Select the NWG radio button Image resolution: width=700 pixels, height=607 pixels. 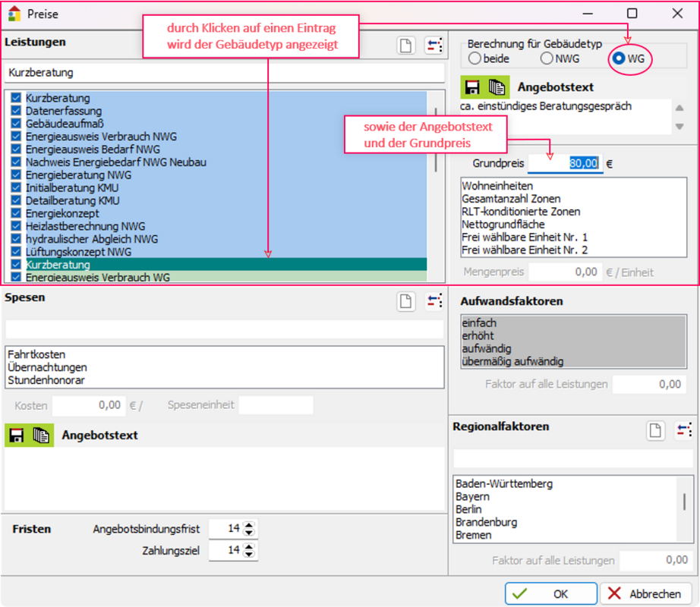click(547, 58)
